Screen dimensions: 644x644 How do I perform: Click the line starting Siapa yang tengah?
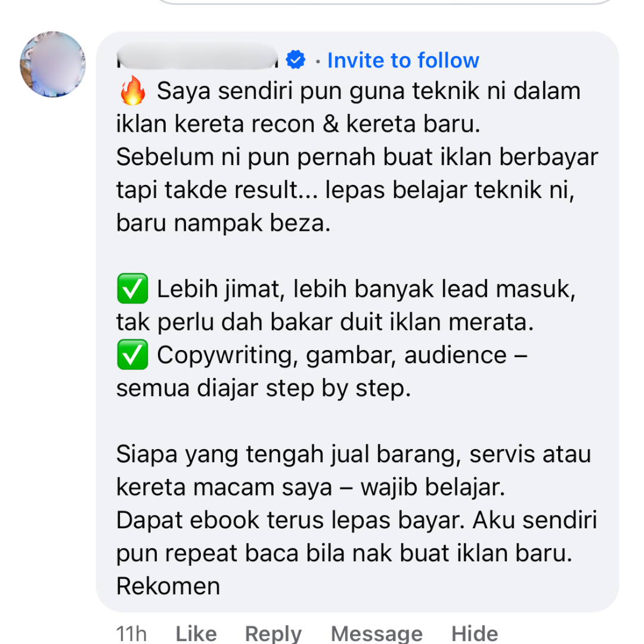pyautogui.click(x=354, y=454)
